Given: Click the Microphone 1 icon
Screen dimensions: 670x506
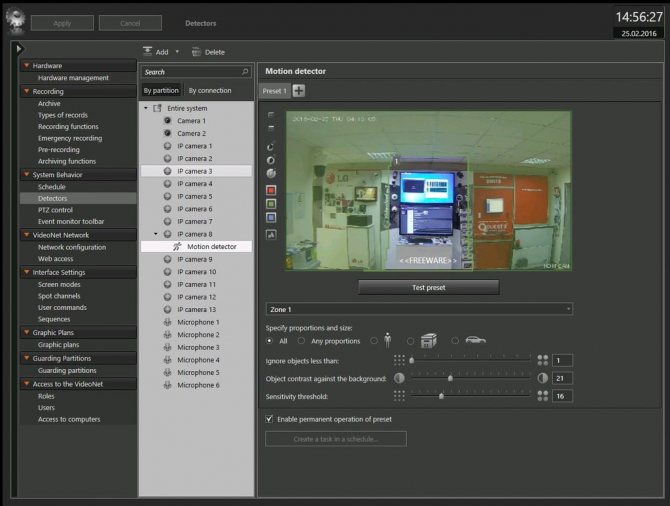Looking at the screenshot, I should pyautogui.click(x=168, y=322).
